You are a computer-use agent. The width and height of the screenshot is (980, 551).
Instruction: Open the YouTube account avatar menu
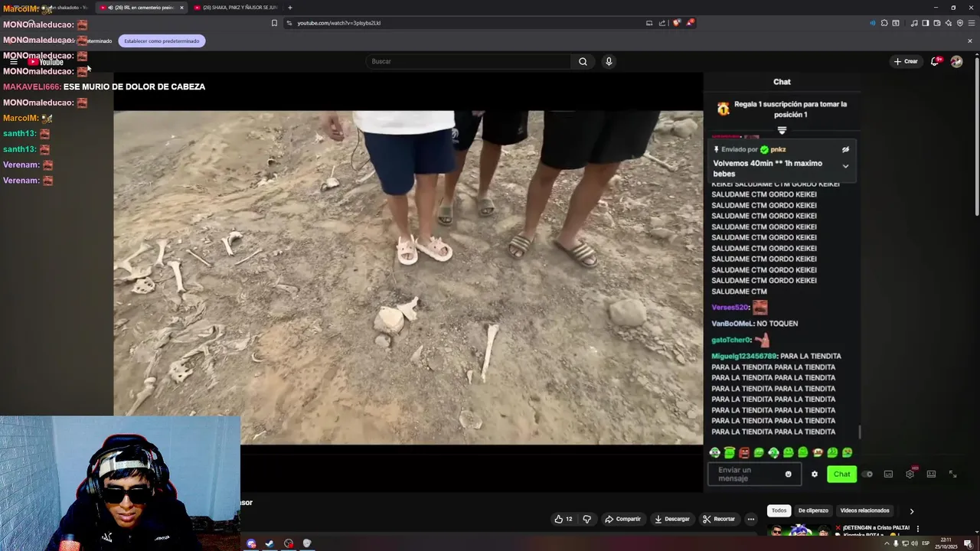pyautogui.click(x=956, y=61)
